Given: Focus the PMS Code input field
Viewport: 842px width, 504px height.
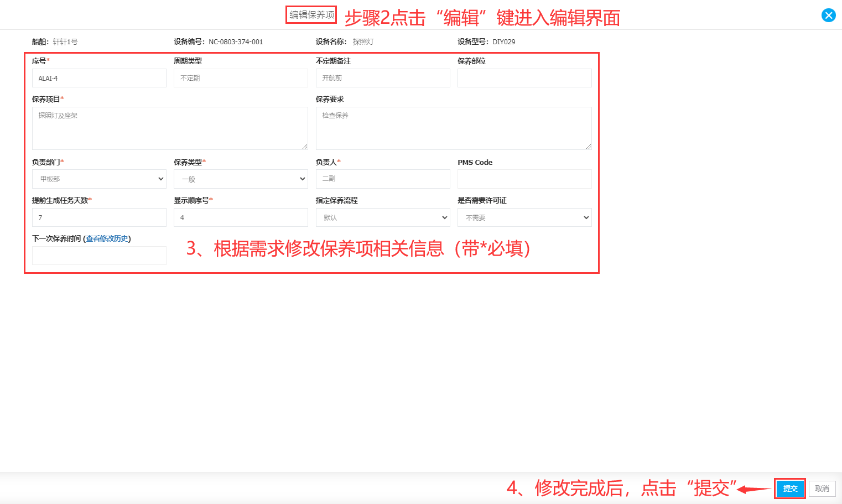Looking at the screenshot, I should pos(524,179).
